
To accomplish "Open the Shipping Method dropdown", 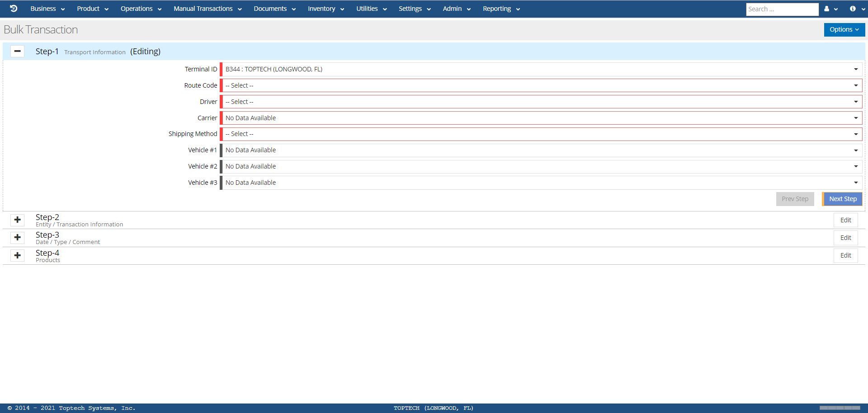I will 542,134.
